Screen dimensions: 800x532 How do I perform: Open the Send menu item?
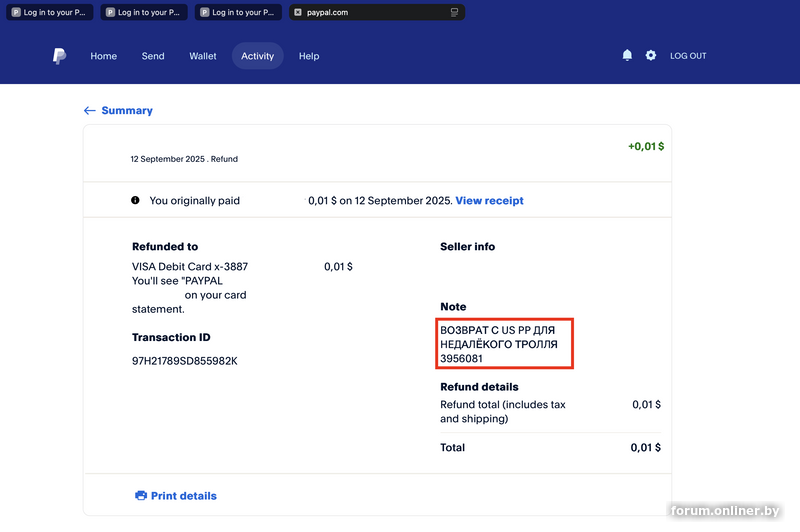[153, 56]
